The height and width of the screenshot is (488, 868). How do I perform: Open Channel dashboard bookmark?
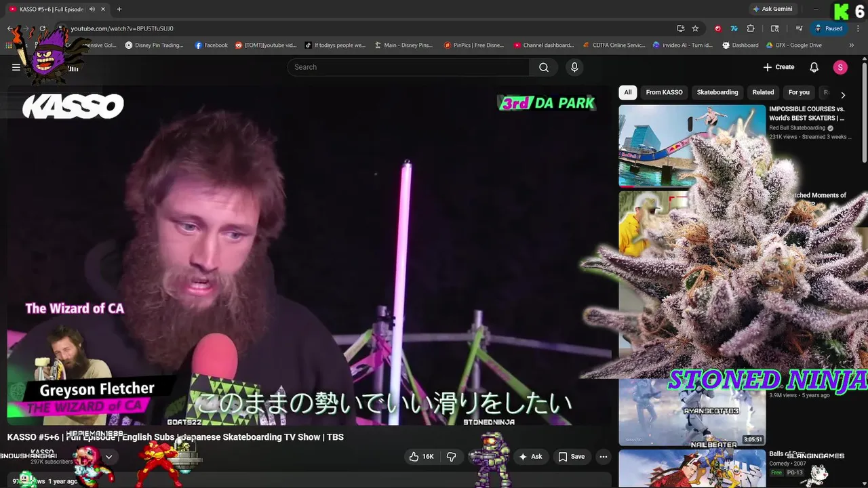coord(544,45)
